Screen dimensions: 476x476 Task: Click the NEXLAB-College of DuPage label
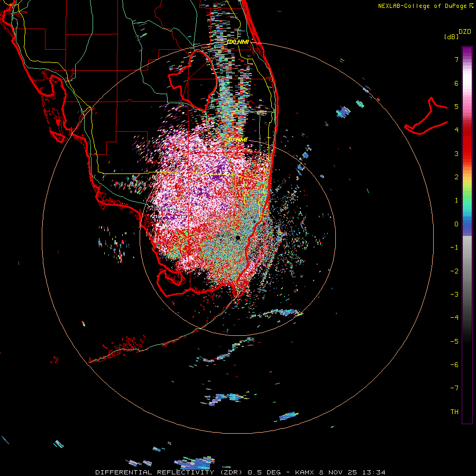(x=425, y=6)
